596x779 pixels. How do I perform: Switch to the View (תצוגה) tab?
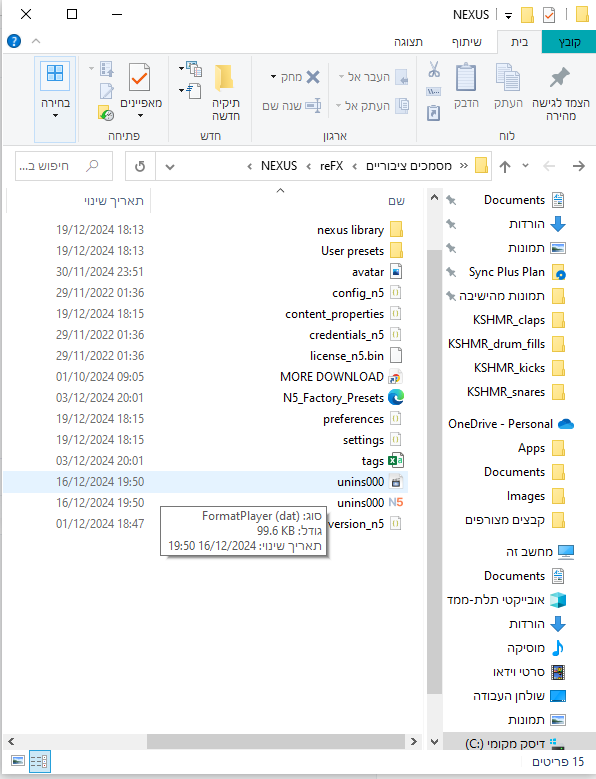(408, 42)
